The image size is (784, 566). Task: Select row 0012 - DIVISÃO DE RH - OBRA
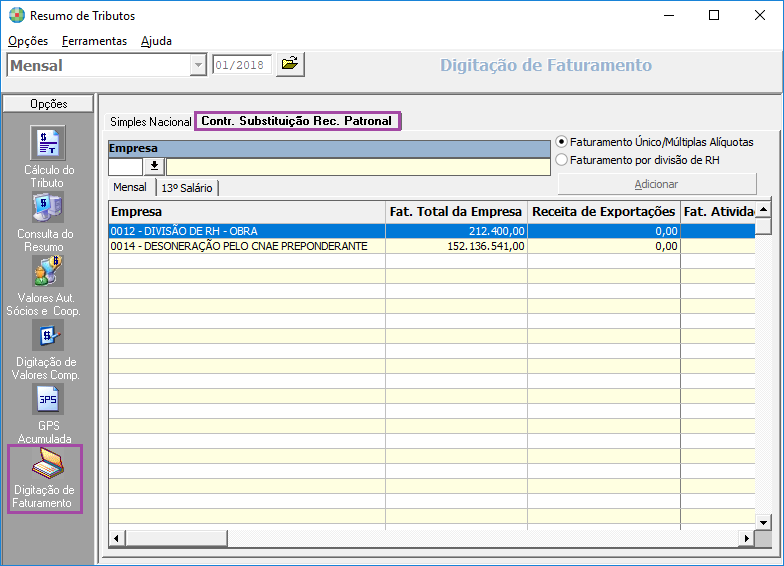point(432,231)
